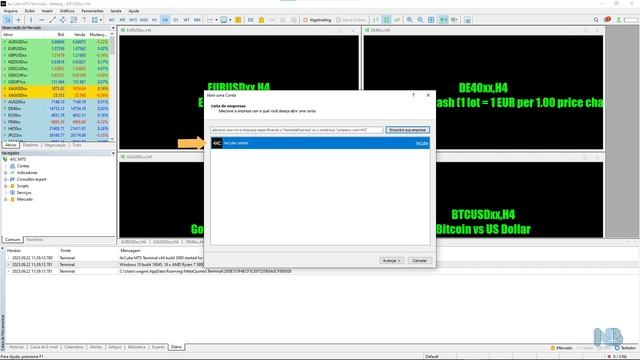Click the Nova Ordem button

coord(351,20)
